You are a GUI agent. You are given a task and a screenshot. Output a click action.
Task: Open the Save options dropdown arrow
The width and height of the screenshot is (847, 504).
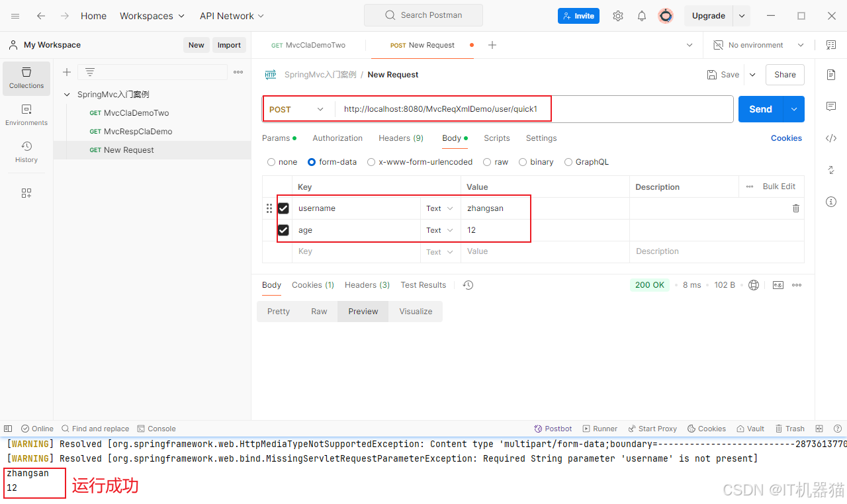[x=752, y=75]
